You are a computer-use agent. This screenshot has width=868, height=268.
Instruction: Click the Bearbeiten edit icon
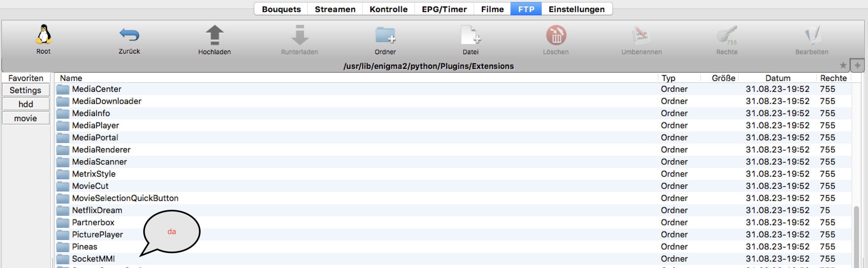812,35
